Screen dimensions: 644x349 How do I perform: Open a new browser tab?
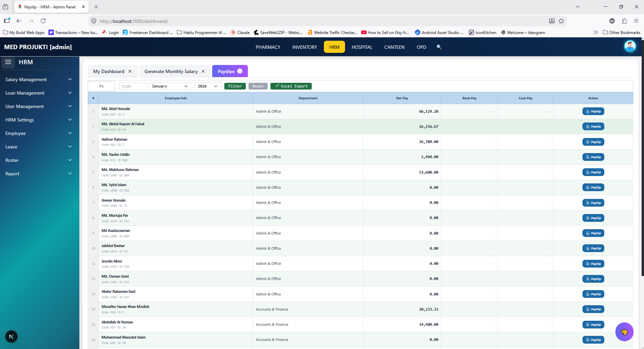tap(96, 7)
